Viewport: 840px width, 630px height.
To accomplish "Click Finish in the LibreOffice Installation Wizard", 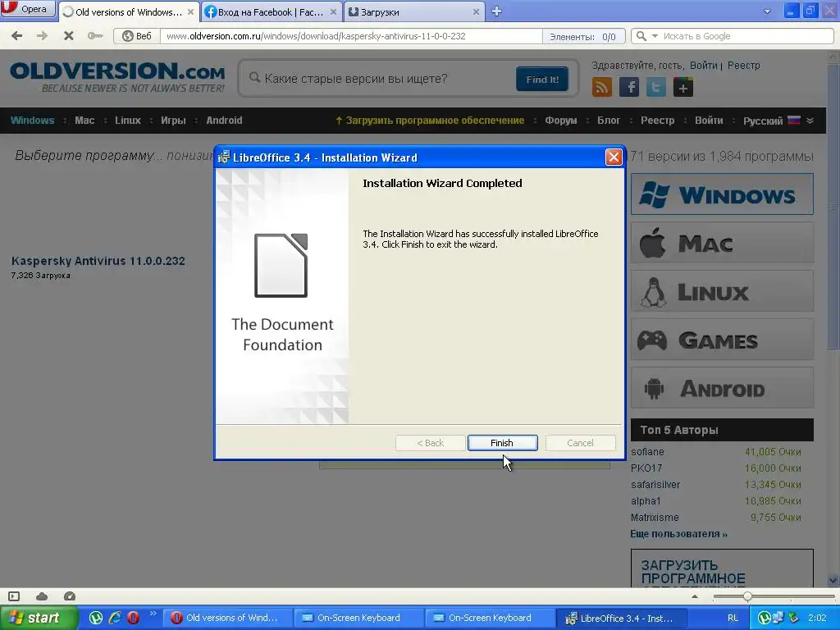I will (x=502, y=443).
